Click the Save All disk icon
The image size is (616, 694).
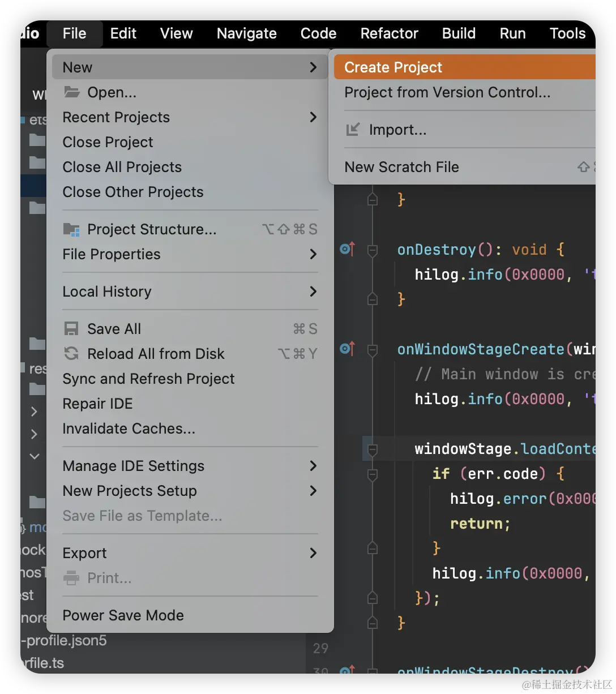71,329
